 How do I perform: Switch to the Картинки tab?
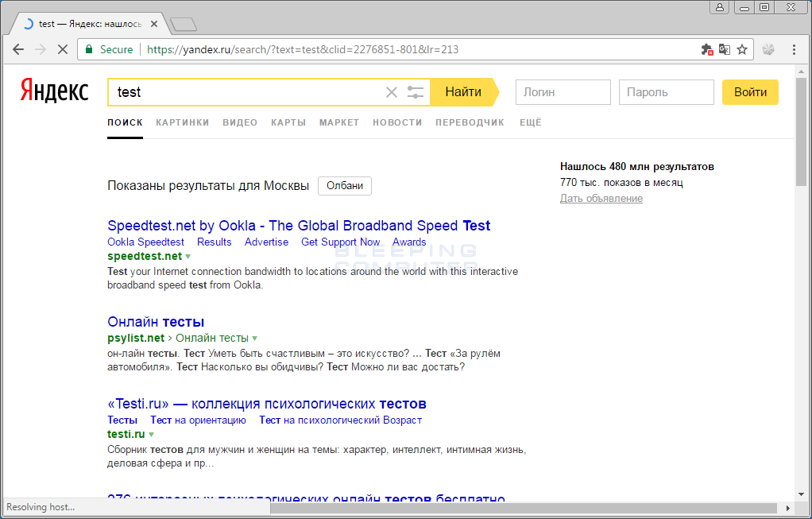(183, 122)
